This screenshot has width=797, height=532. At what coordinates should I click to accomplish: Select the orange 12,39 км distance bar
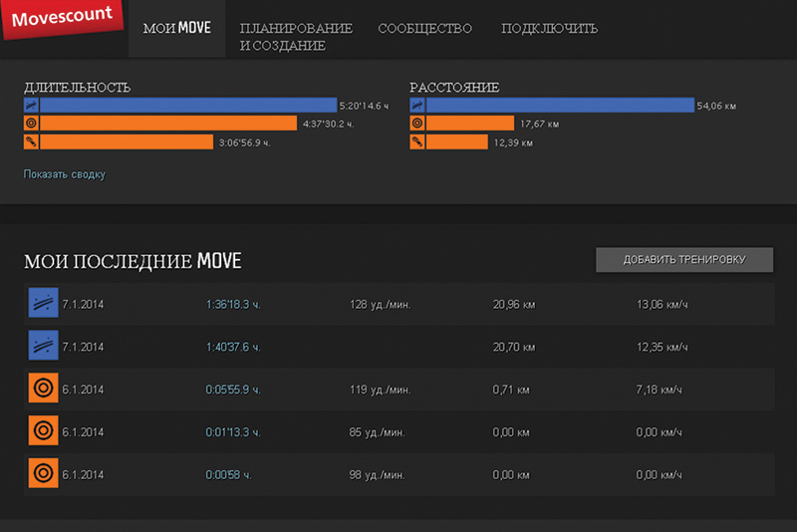[457, 141]
